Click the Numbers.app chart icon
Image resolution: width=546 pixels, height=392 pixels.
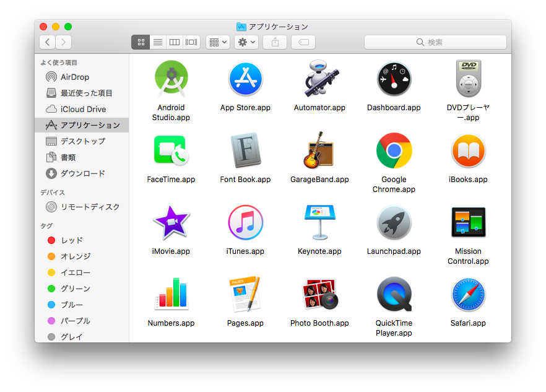tap(171, 294)
